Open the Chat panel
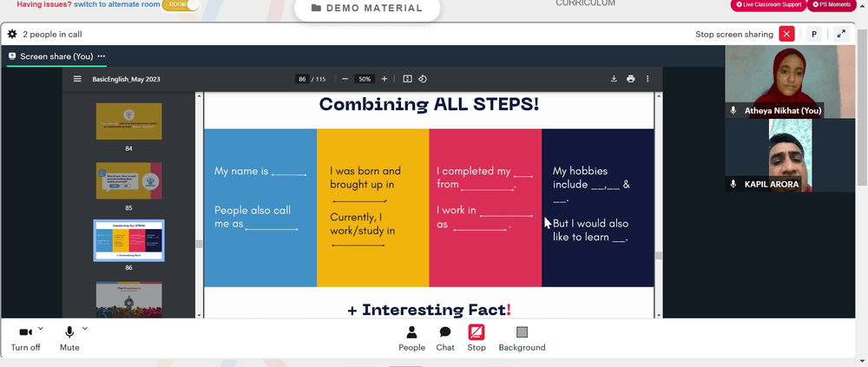868x367 pixels. (x=445, y=338)
